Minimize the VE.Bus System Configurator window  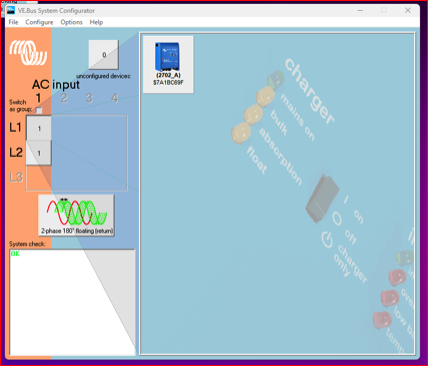(360, 10)
